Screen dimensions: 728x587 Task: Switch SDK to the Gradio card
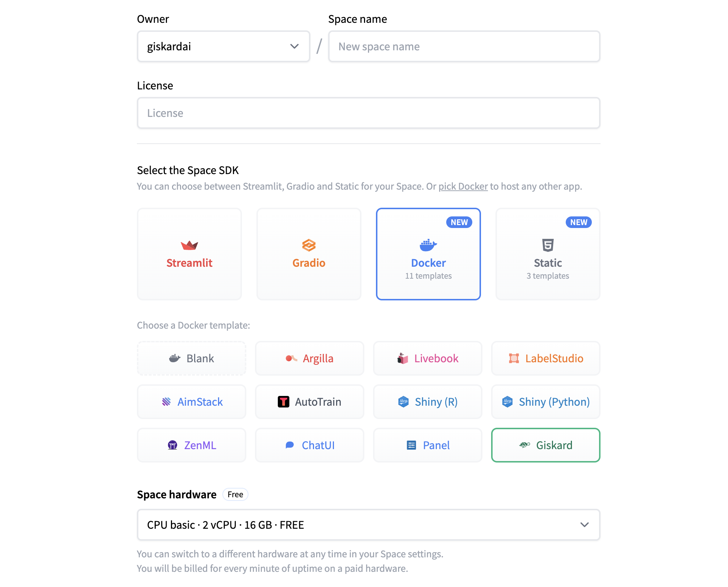point(309,254)
